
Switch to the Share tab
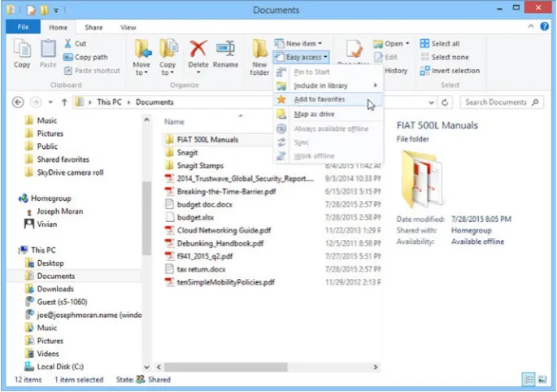point(94,28)
